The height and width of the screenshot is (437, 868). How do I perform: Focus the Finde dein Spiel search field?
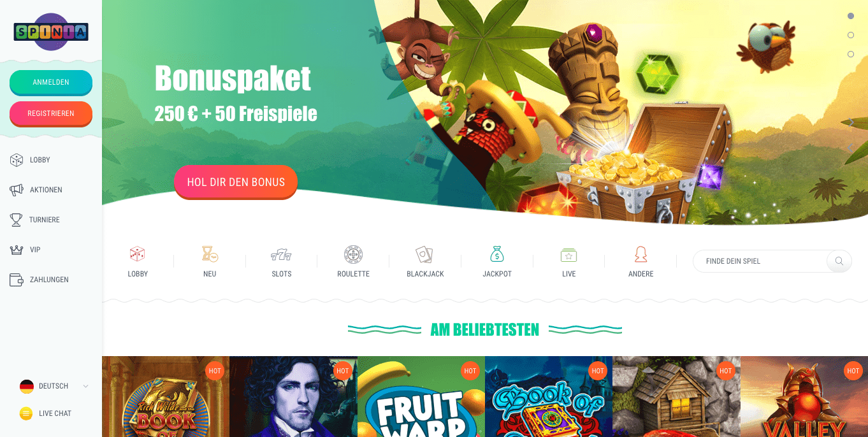[x=760, y=261]
